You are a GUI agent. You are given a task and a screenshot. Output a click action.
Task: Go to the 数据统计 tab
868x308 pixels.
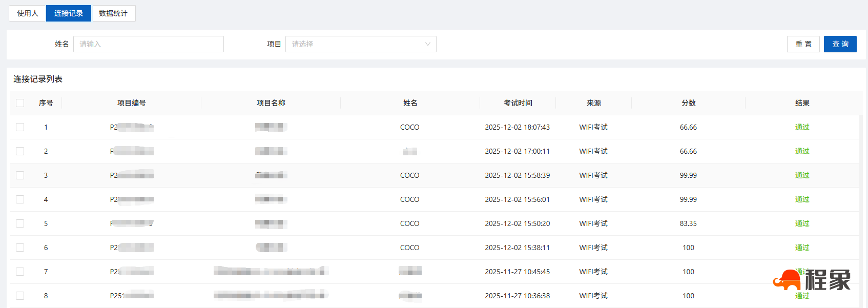[113, 13]
